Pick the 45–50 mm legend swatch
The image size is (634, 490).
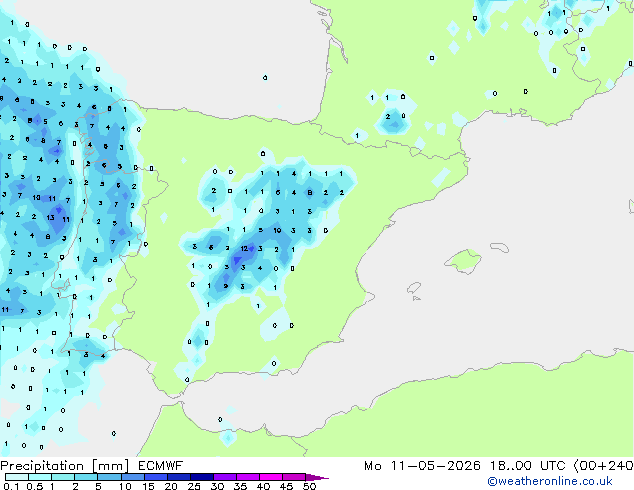tap(294, 477)
